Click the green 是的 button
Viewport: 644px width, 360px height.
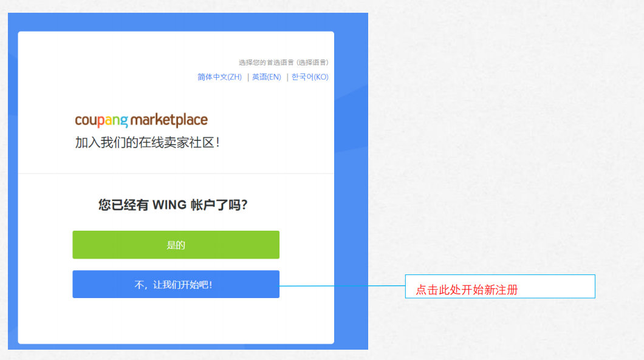176,245
